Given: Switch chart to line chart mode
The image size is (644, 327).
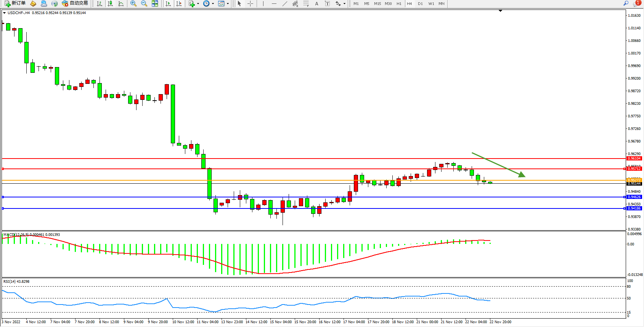Looking at the screenshot, I should pyautogui.click(x=121, y=3).
